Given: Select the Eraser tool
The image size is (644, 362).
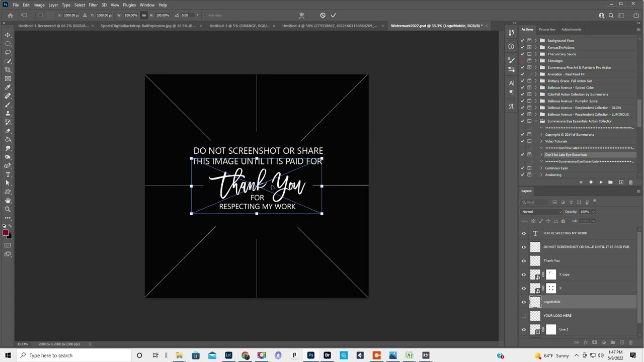Looking at the screenshot, I should click(x=8, y=131).
